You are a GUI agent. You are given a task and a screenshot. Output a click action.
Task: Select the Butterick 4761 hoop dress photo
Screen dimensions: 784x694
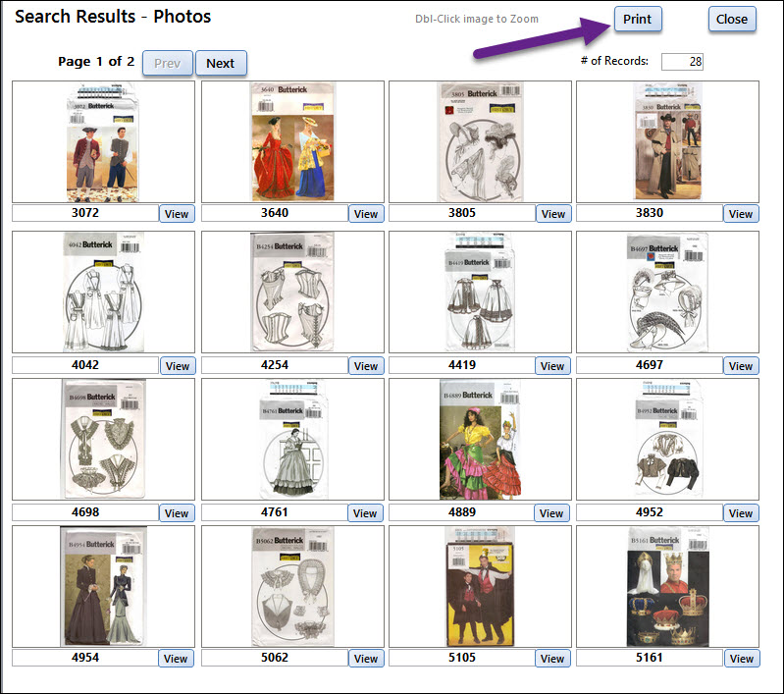pos(293,440)
